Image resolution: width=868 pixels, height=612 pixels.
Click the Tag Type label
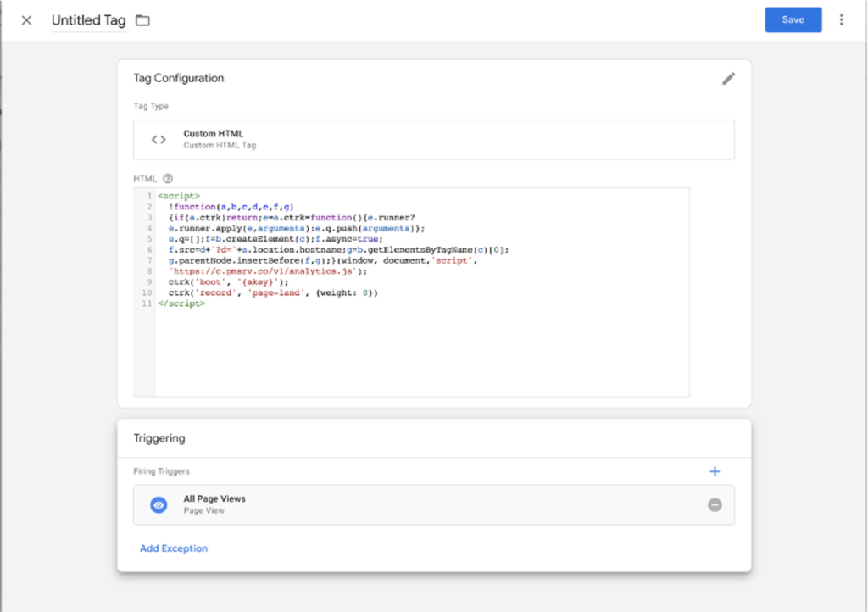[x=151, y=106]
